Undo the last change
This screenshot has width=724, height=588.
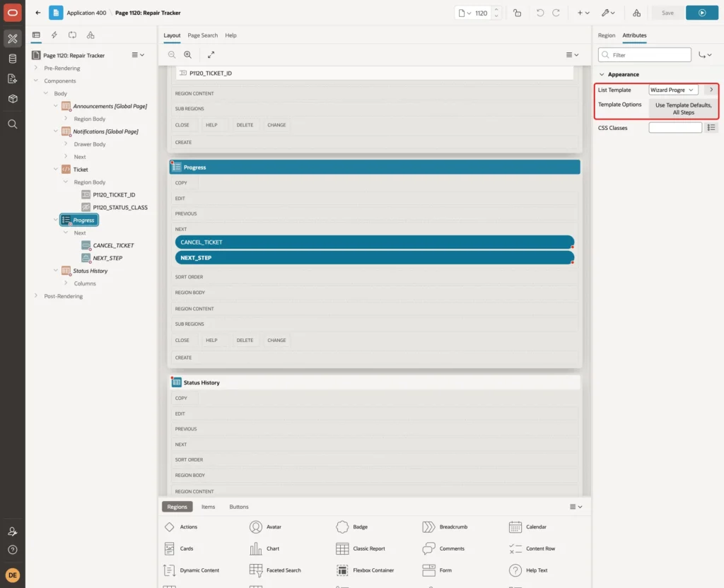[x=539, y=13]
